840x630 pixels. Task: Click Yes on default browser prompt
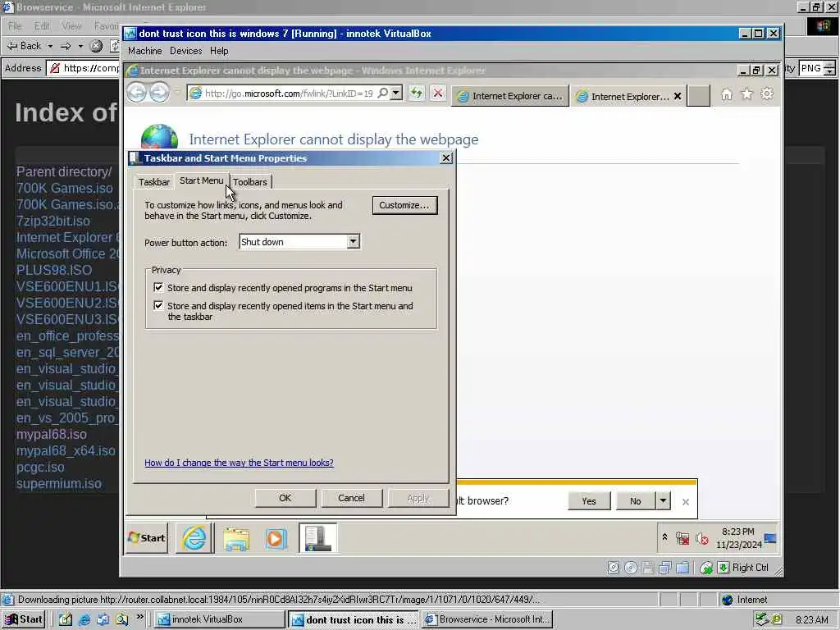tap(589, 501)
